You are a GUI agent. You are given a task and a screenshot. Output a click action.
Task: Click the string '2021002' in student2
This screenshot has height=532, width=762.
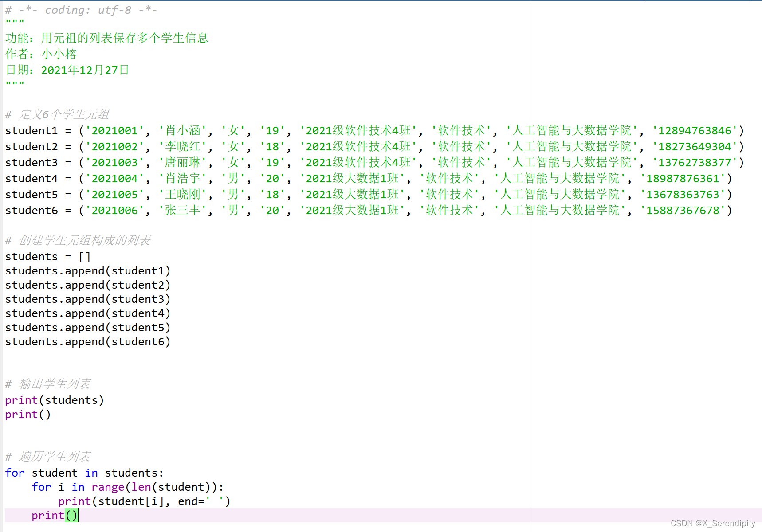(x=115, y=146)
